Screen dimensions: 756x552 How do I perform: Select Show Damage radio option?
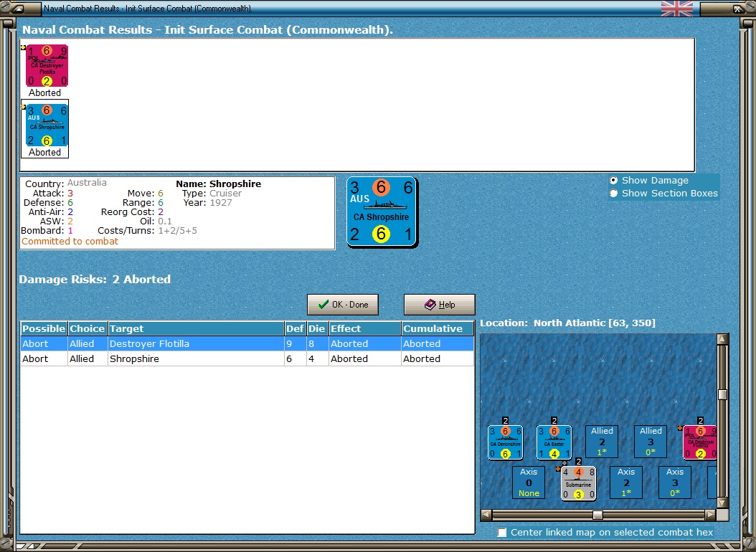613,180
